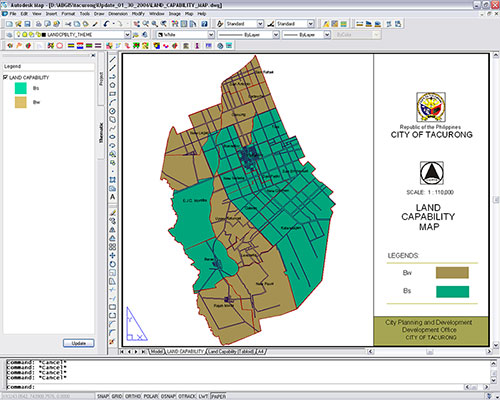Click the Help question mark icon

(x=204, y=24)
